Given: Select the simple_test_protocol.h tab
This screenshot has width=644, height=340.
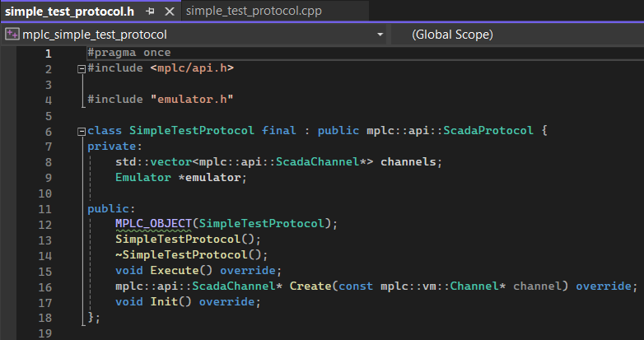Looking at the screenshot, I should pos(69,11).
